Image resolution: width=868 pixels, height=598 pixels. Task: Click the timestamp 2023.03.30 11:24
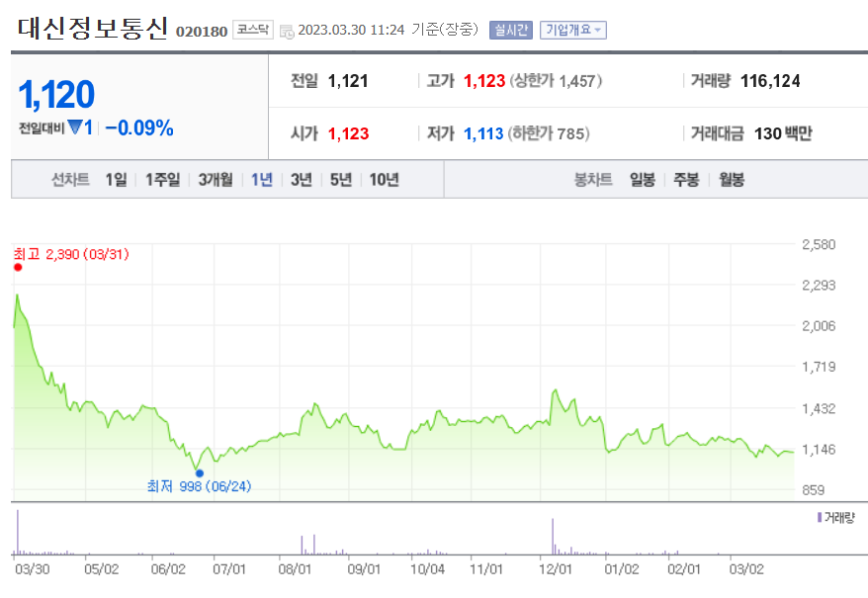pyautogui.click(x=351, y=30)
